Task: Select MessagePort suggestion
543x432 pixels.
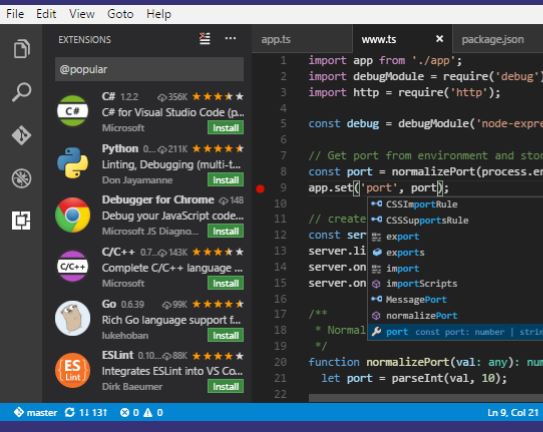Action: pos(455,300)
